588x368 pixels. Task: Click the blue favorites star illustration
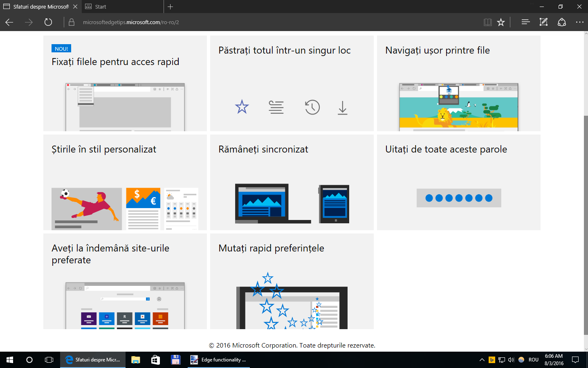tap(242, 107)
